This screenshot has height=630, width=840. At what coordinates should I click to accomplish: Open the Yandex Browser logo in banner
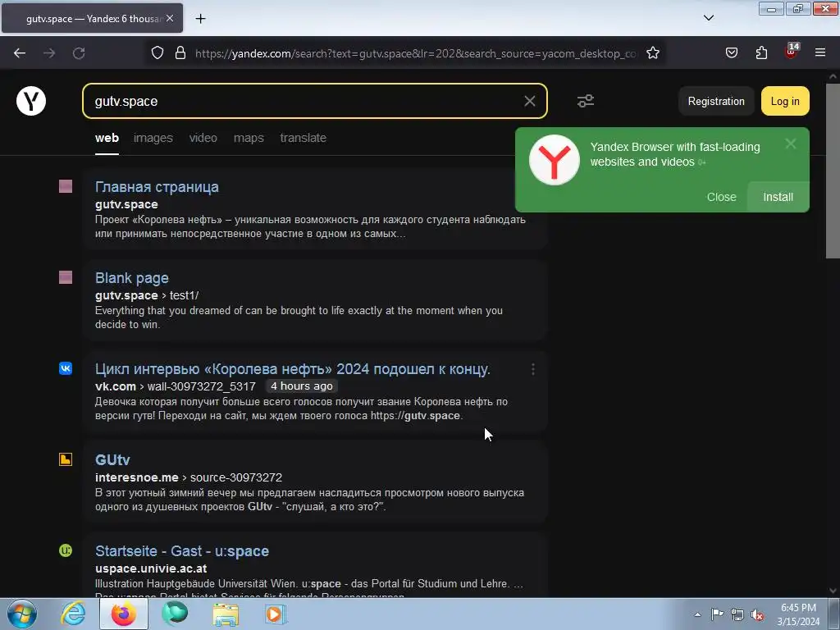pos(555,160)
